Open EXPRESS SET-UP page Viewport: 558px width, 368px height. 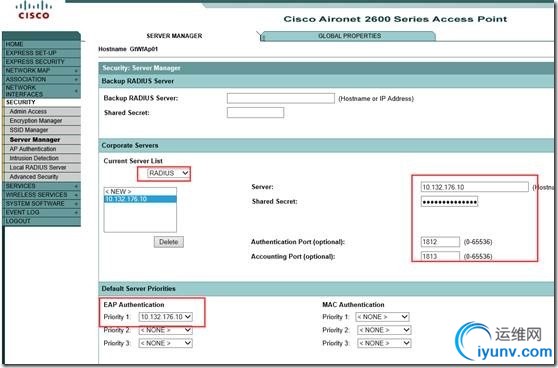[42, 53]
